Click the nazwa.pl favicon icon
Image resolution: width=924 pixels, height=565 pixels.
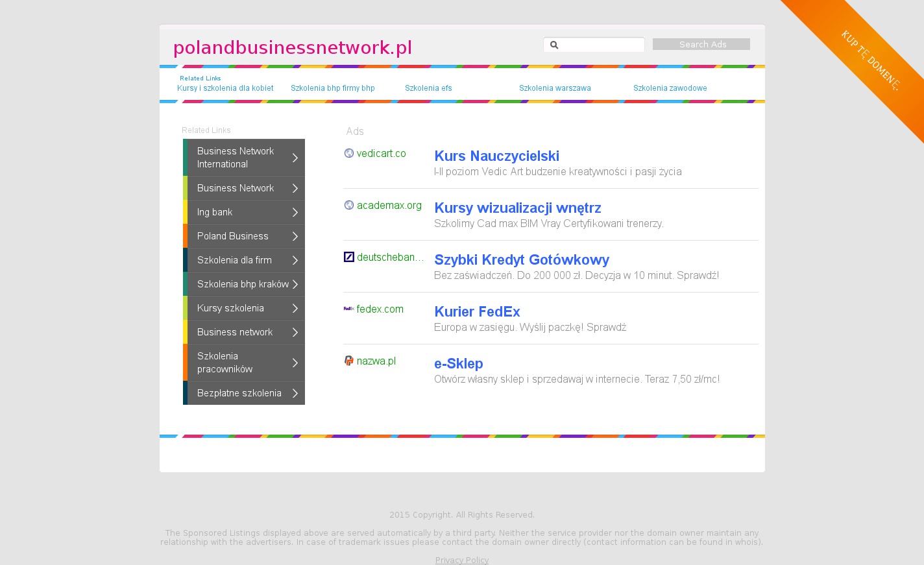(349, 361)
